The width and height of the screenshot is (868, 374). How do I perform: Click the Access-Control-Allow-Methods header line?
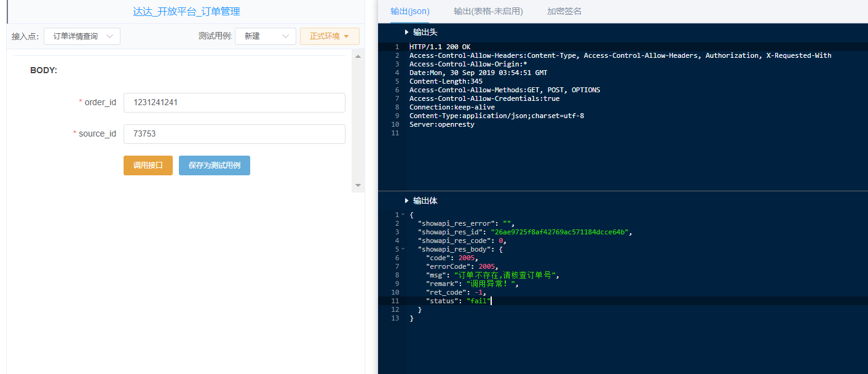(505, 90)
